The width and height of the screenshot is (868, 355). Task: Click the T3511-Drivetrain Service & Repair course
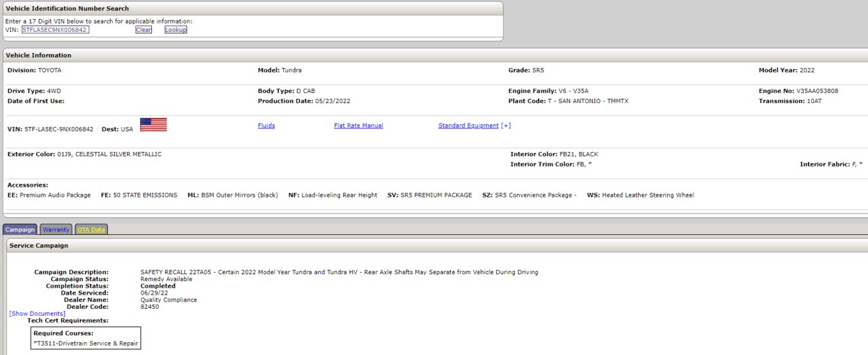pyautogui.click(x=86, y=343)
